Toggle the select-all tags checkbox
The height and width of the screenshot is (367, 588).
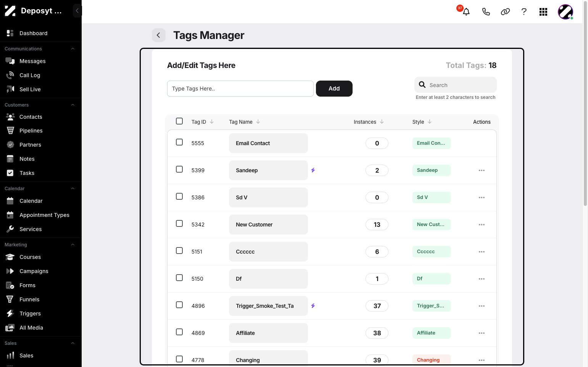(179, 121)
